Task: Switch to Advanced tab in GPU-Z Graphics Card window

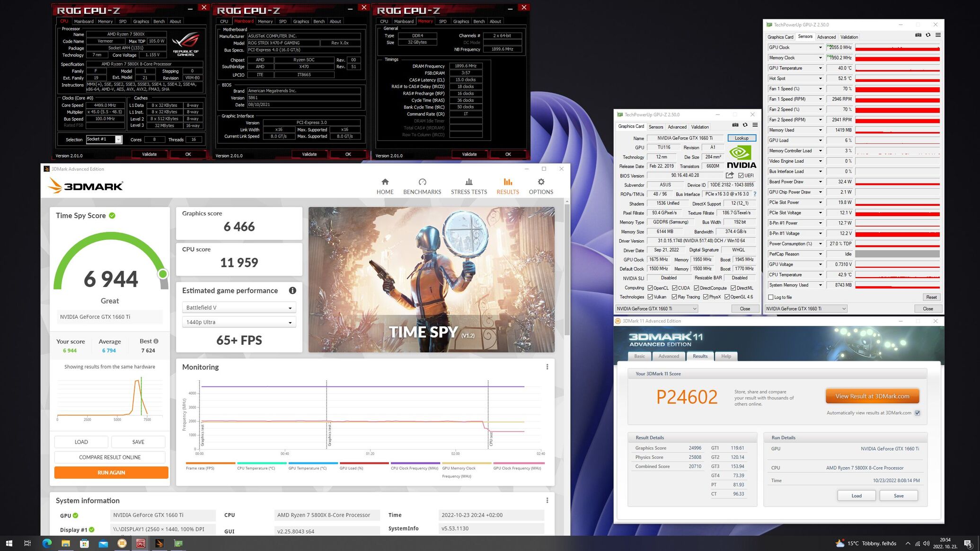Action: click(x=677, y=127)
